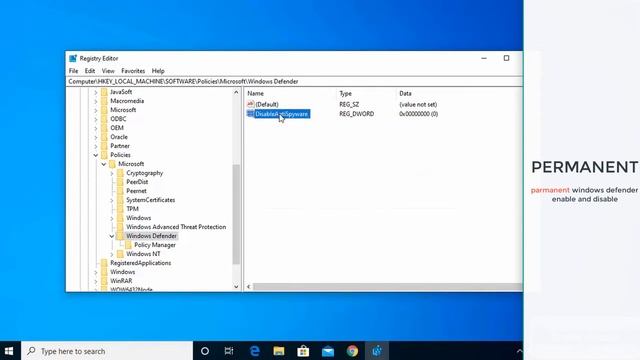640x360 pixels.
Task: Collapse the Policies key
Action: (x=96, y=155)
